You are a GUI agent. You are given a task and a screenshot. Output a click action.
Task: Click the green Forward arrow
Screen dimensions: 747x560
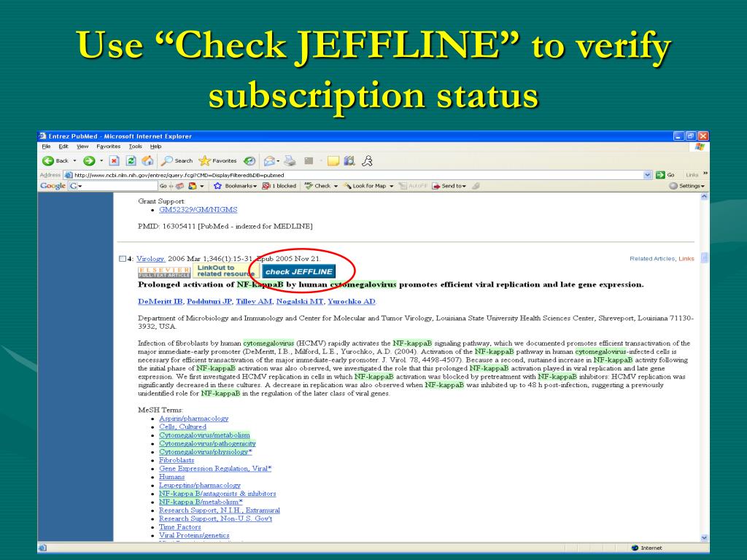click(x=89, y=161)
